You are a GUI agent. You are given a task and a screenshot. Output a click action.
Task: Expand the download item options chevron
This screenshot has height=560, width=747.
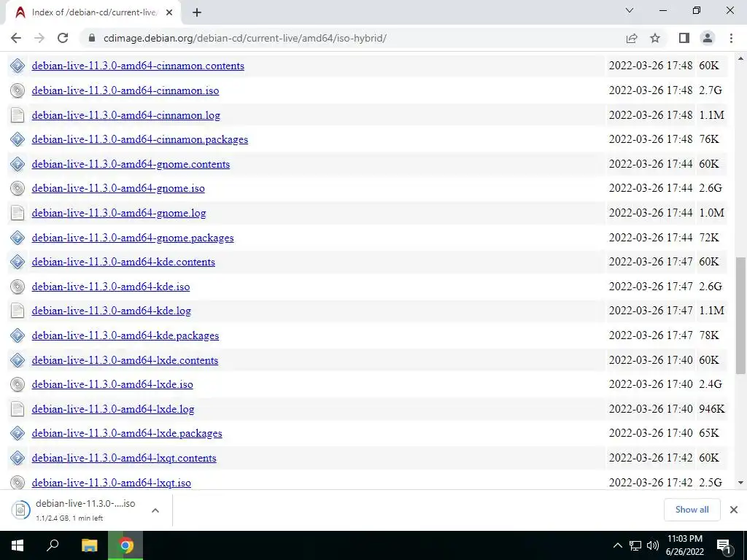coord(155,510)
